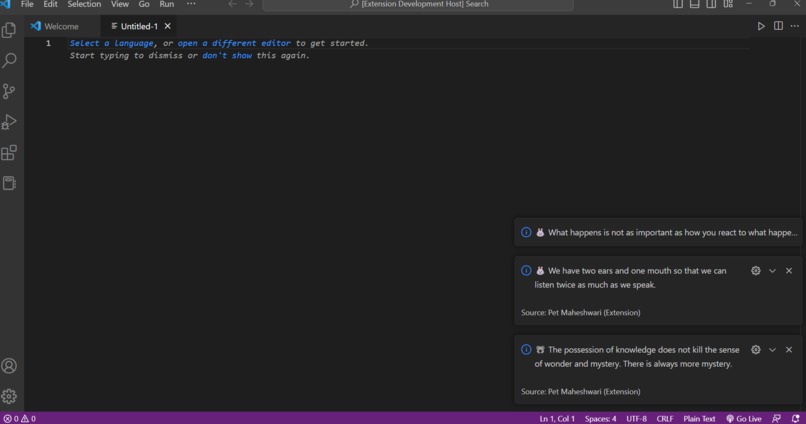This screenshot has width=806, height=424.
Task: Dismiss the two ears notification
Action: [789, 271]
